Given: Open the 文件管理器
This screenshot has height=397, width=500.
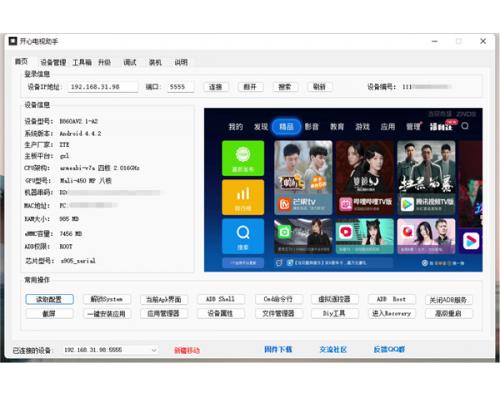Looking at the screenshot, I should 278,314.
